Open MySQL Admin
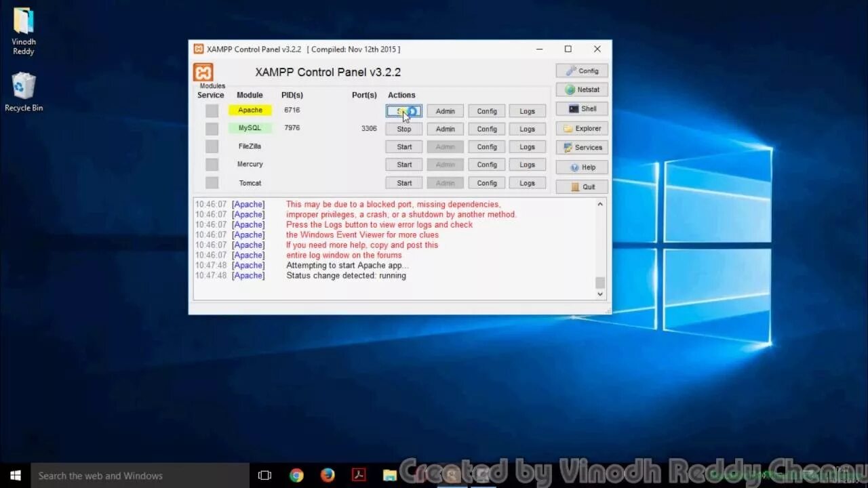The width and height of the screenshot is (868, 488). point(446,129)
